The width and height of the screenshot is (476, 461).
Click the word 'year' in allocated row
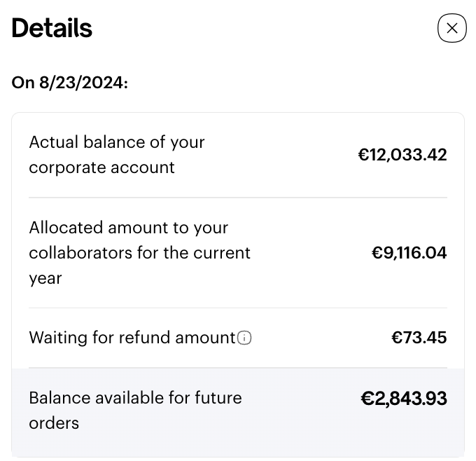45,278
